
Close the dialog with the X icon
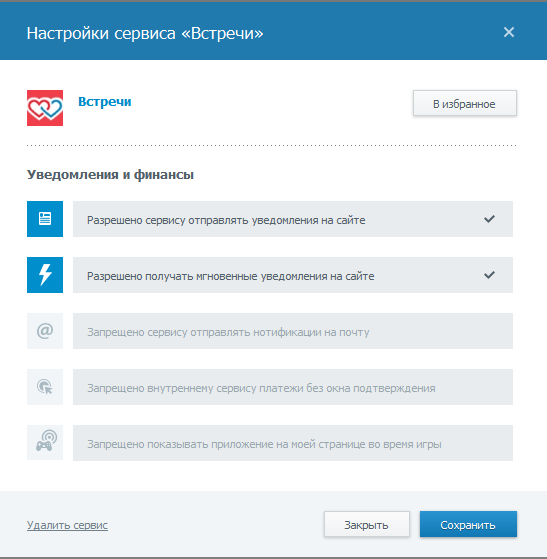coord(509,32)
